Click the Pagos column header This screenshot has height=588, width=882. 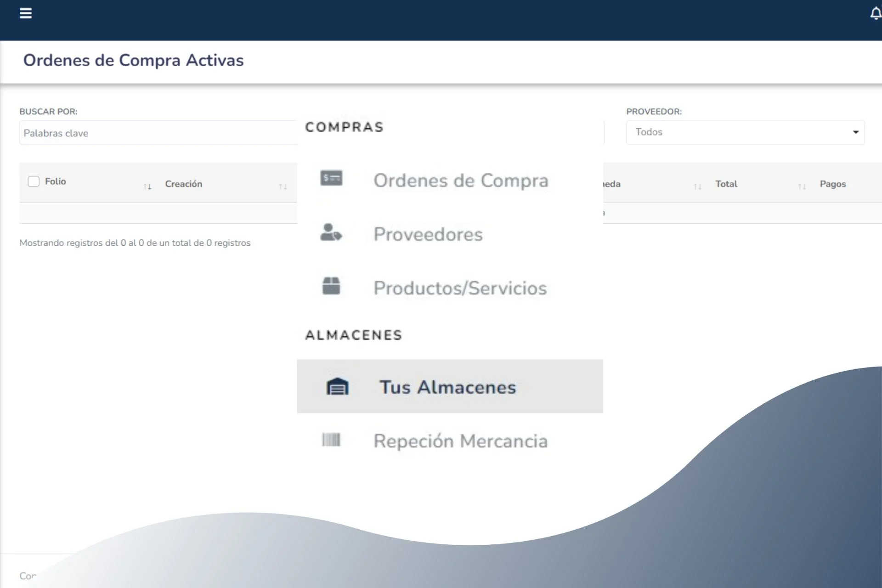coord(832,184)
